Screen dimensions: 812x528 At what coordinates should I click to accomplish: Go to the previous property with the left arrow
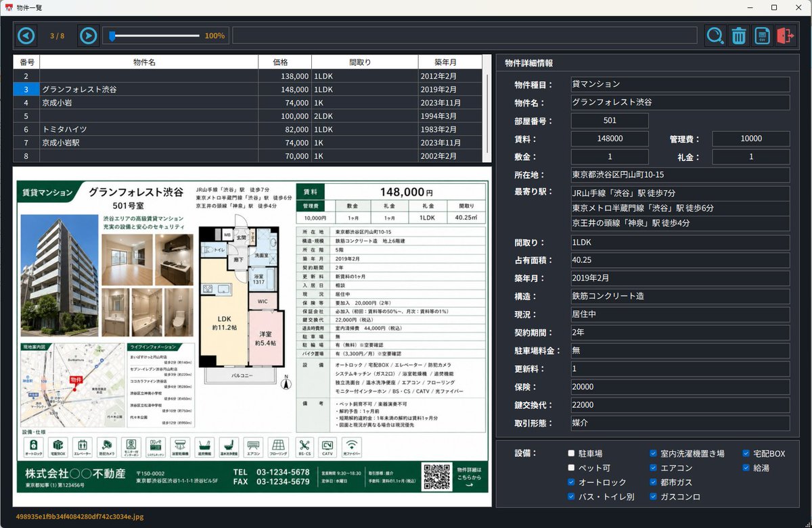[x=26, y=35]
